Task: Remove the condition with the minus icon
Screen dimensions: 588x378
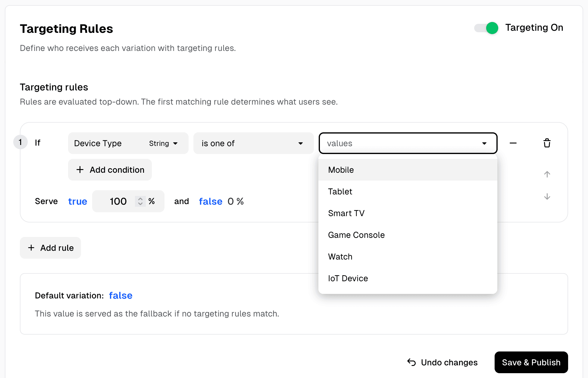Action: pos(513,143)
